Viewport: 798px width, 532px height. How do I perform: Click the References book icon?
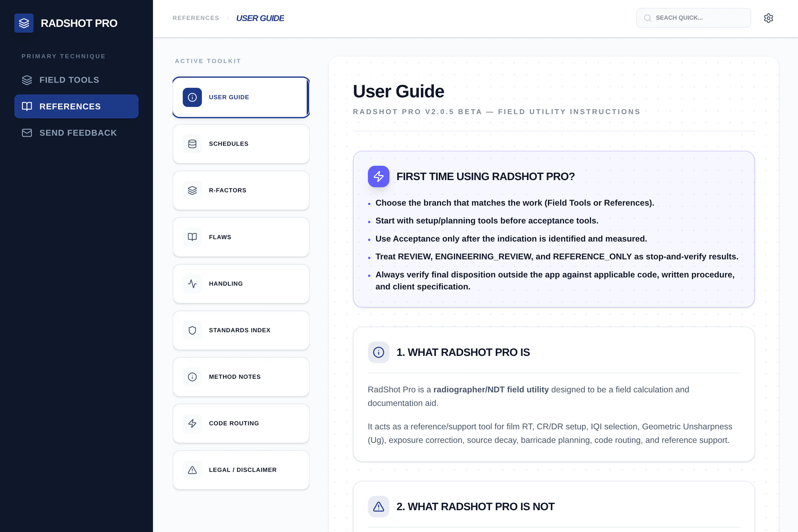click(27, 107)
